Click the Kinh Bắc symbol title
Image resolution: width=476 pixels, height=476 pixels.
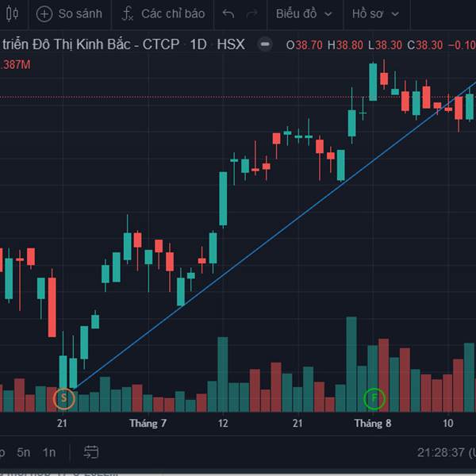[x=90, y=44]
